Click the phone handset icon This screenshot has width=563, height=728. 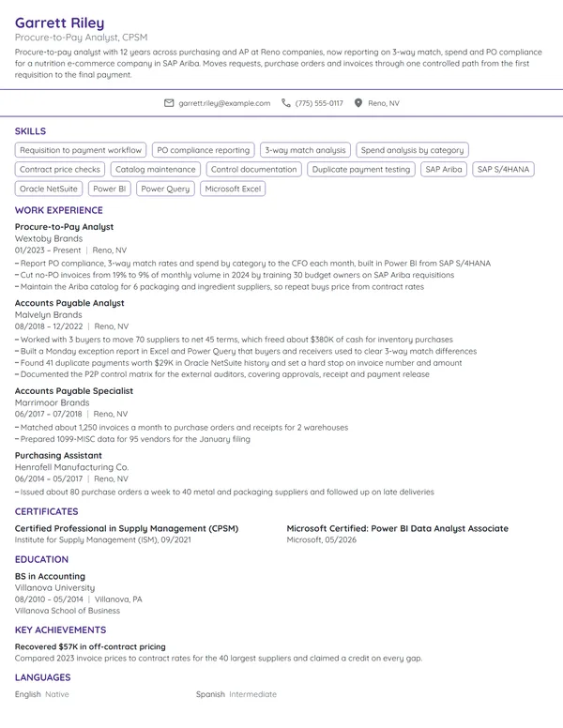(x=286, y=103)
